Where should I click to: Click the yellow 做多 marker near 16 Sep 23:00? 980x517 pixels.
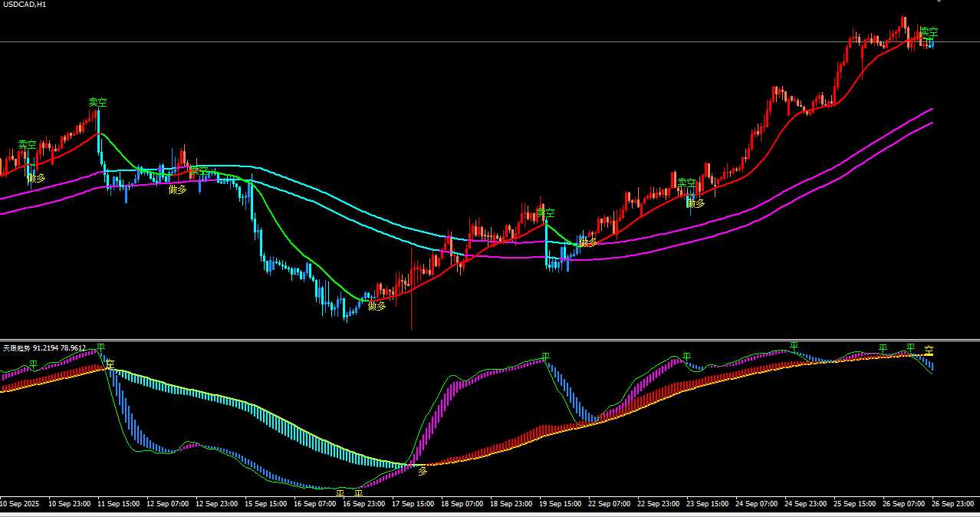click(x=377, y=306)
